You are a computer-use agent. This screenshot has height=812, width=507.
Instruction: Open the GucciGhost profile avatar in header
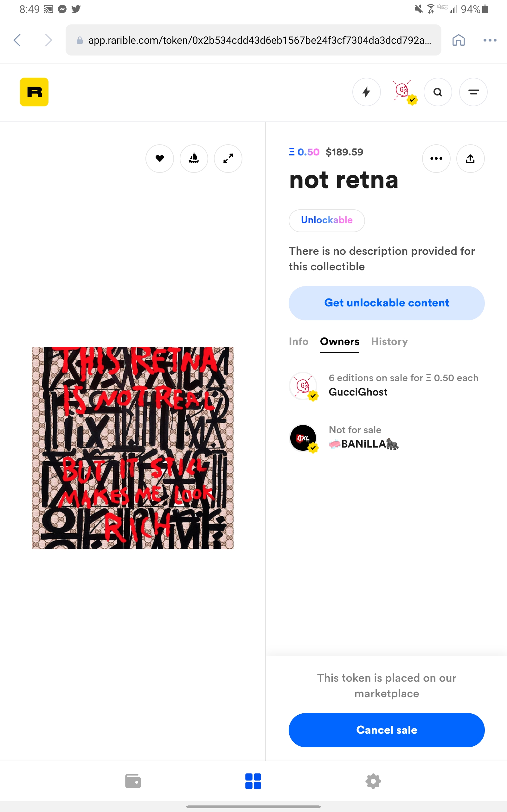point(402,92)
